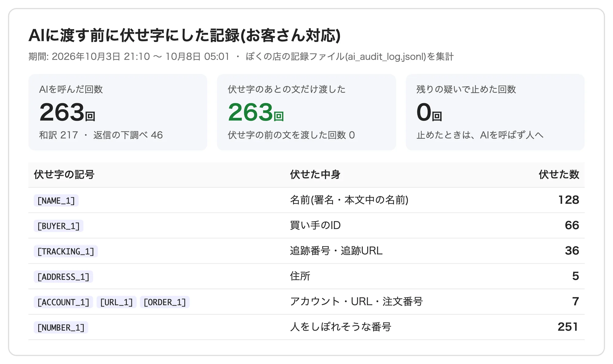Screen dimensions: 613x364
Task: Click アカウント・URL・注文番号 cell
Action: pos(356,302)
